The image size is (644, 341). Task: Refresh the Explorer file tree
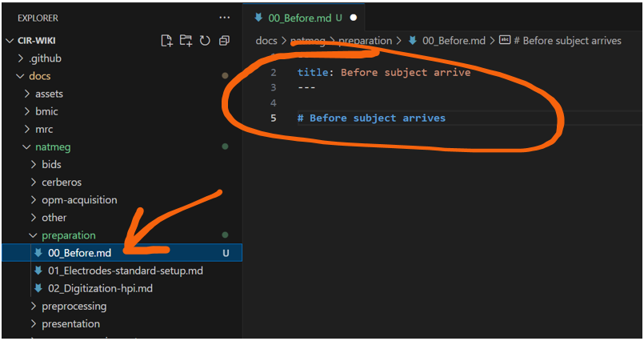pyautogui.click(x=205, y=41)
